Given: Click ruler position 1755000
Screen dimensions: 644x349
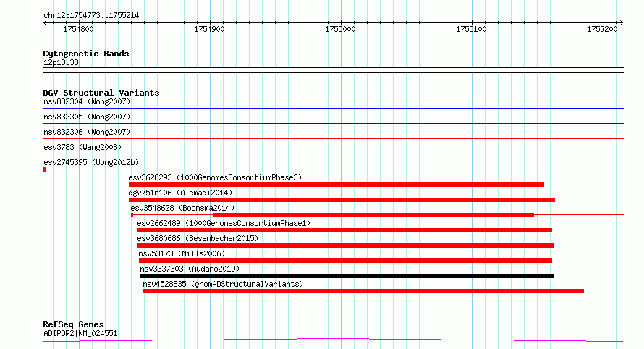Looking at the screenshot, I should pos(340,29).
